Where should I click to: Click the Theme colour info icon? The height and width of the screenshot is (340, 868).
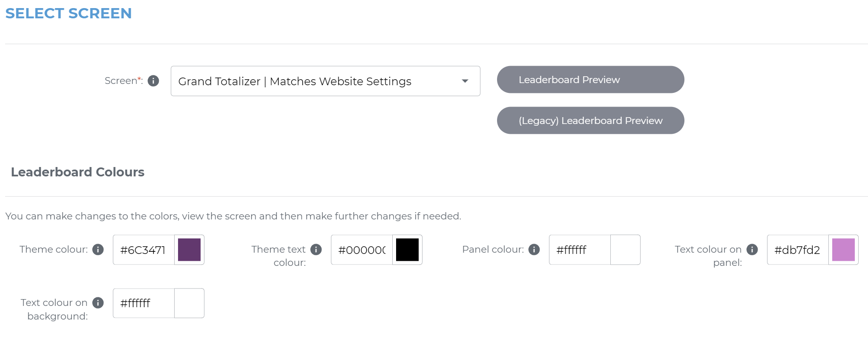(x=98, y=249)
